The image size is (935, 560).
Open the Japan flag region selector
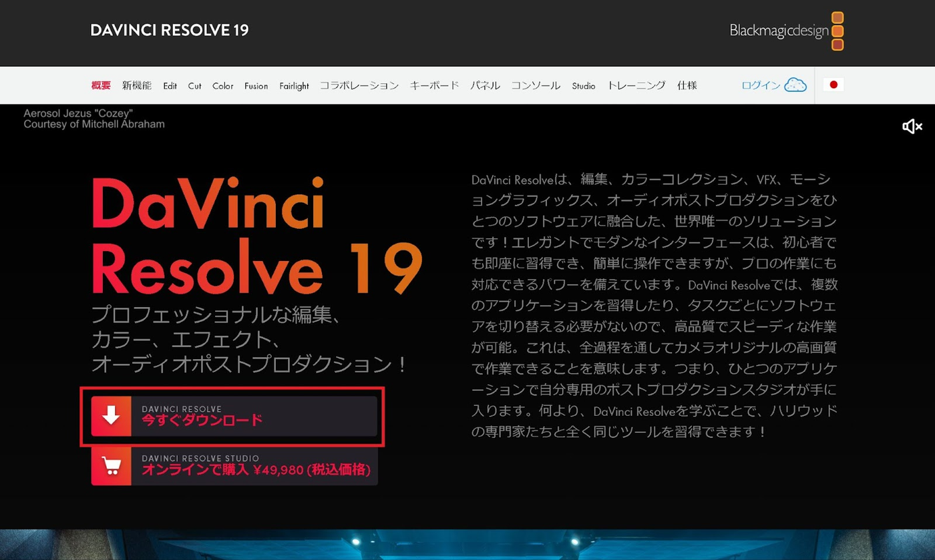click(x=833, y=85)
